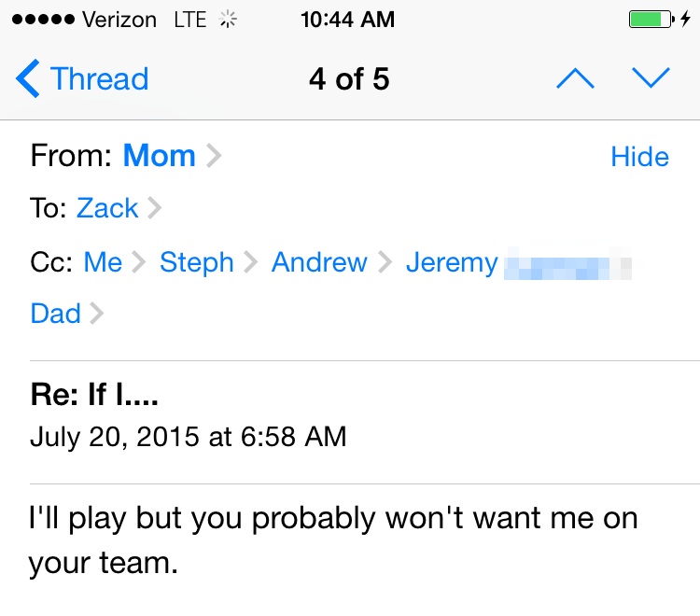Tap the 10:44 AM status bar clock
The image size is (700, 616).
click(x=348, y=20)
